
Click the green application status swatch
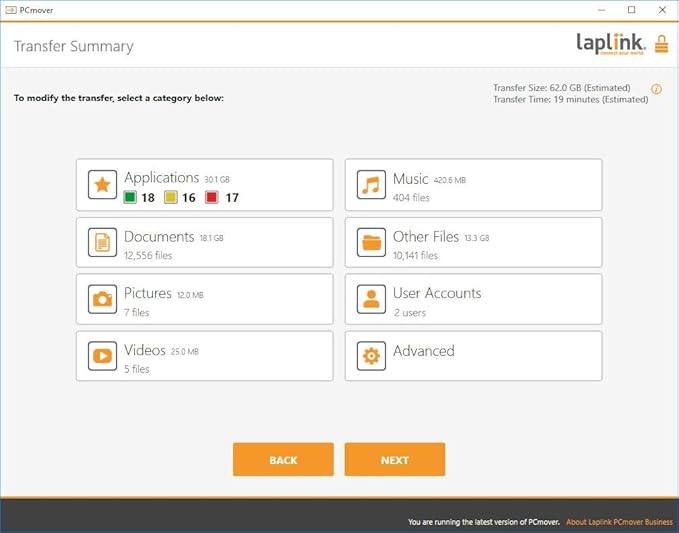pyautogui.click(x=130, y=197)
